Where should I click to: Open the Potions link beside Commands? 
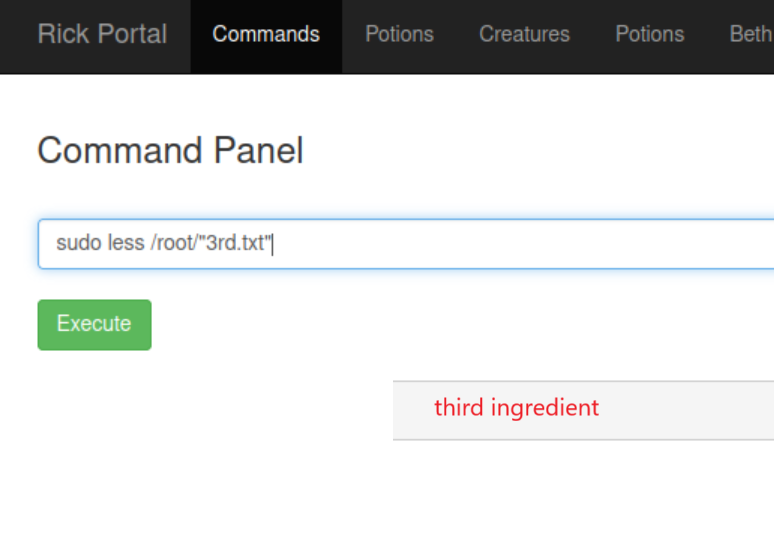pyautogui.click(x=399, y=35)
